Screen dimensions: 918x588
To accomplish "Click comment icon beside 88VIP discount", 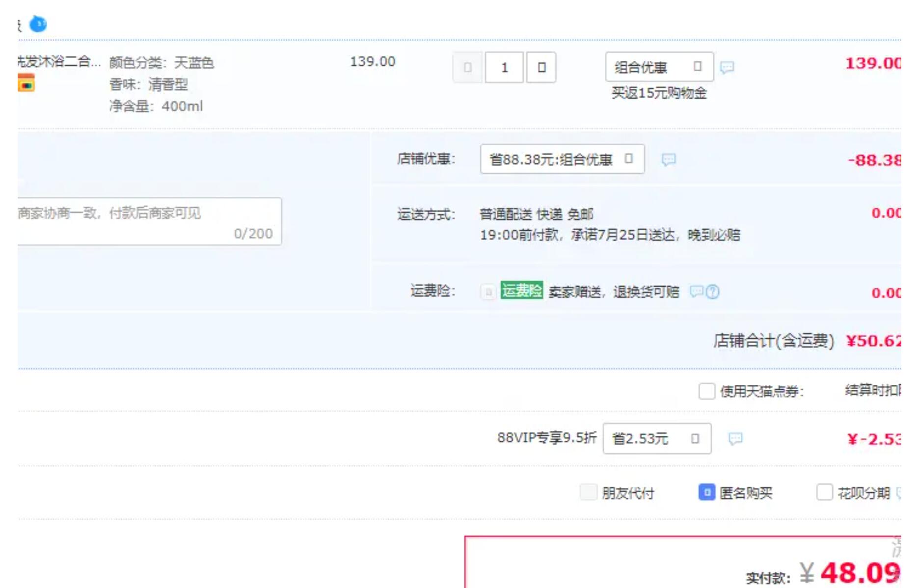I will pos(735,438).
